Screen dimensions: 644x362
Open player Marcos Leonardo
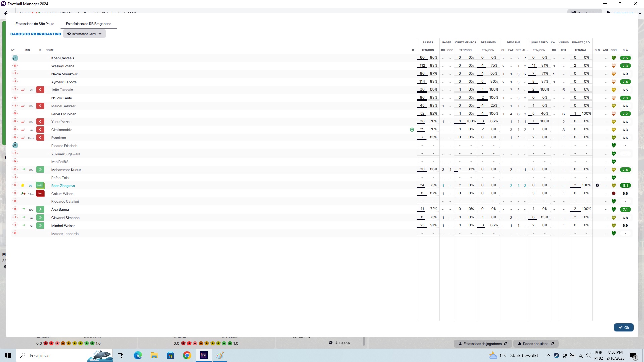coord(65,234)
